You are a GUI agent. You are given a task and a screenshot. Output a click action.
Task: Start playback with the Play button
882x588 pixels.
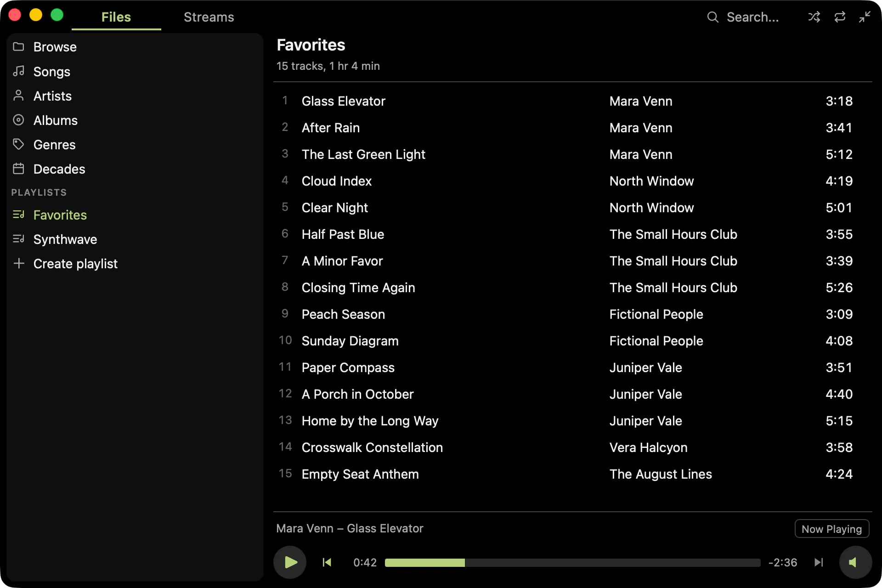click(290, 562)
